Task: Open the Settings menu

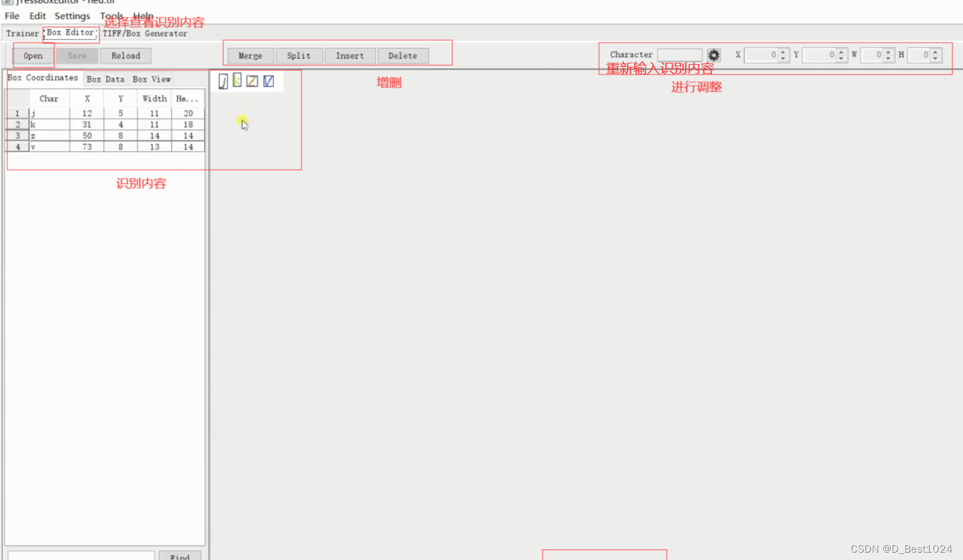Action: point(72,16)
